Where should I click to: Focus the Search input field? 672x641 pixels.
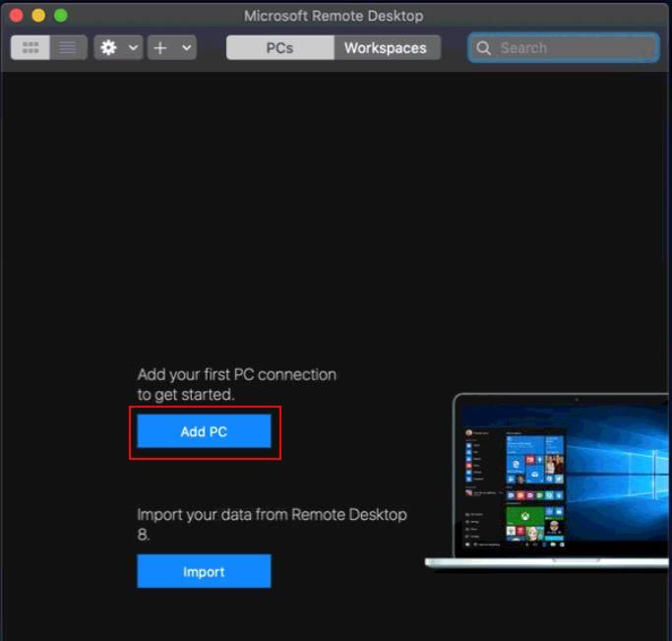[571, 47]
